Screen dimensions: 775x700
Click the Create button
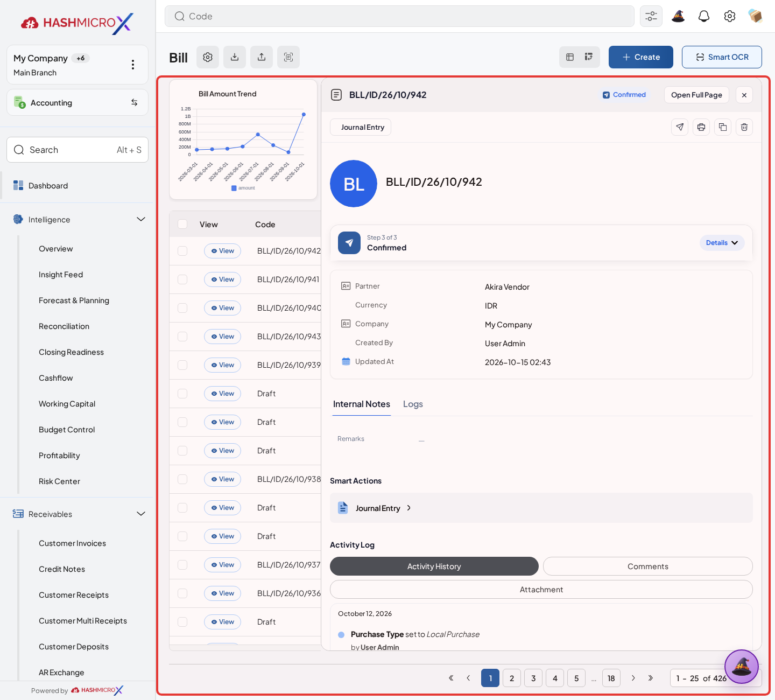click(641, 57)
